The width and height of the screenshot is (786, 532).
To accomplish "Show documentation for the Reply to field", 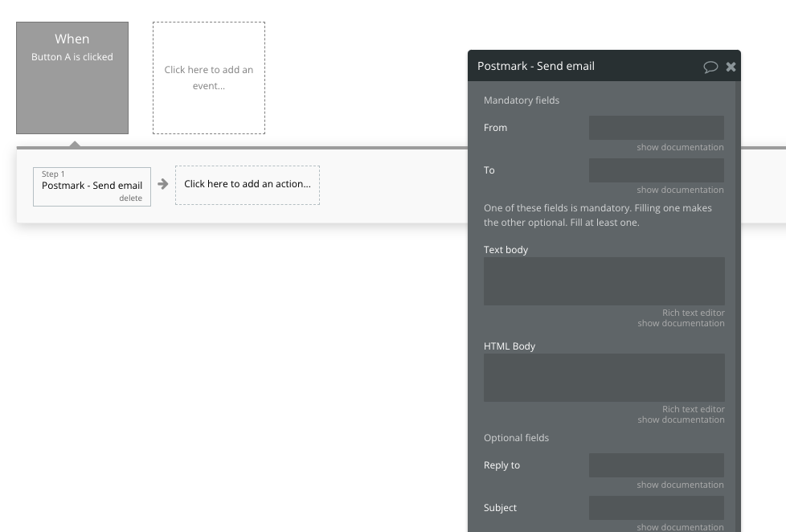I will click(681, 485).
